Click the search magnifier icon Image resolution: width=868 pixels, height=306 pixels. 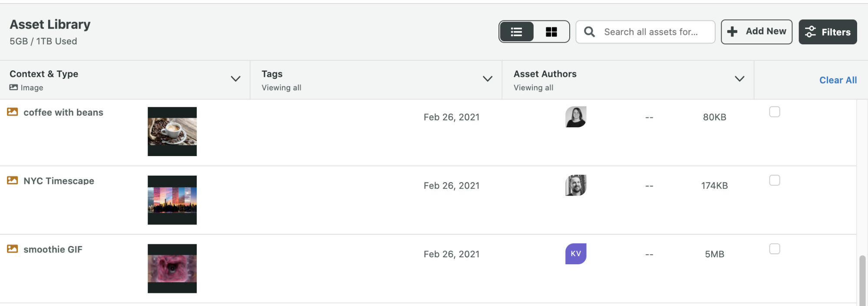(x=589, y=32)
